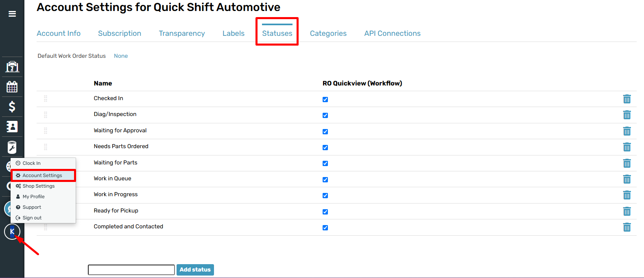Delete the Work in Progress status
The height and width of the screenshot is (278, 644).
627,195
